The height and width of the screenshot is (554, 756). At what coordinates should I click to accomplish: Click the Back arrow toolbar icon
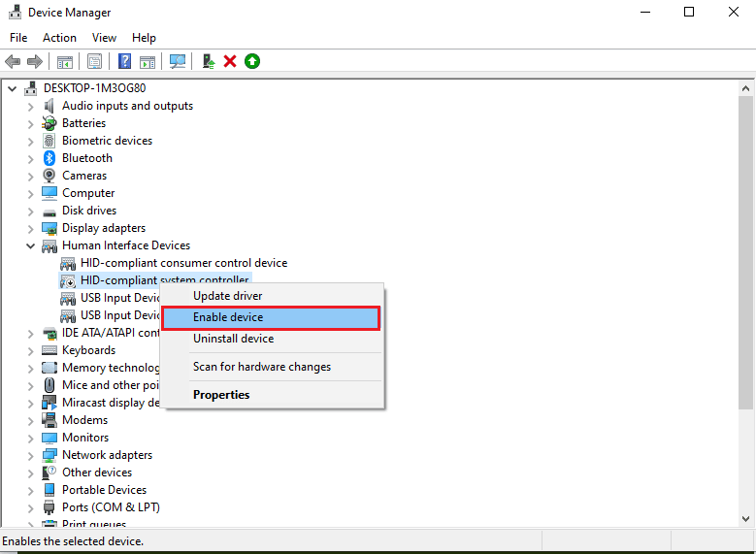click(x=13, y=62)
